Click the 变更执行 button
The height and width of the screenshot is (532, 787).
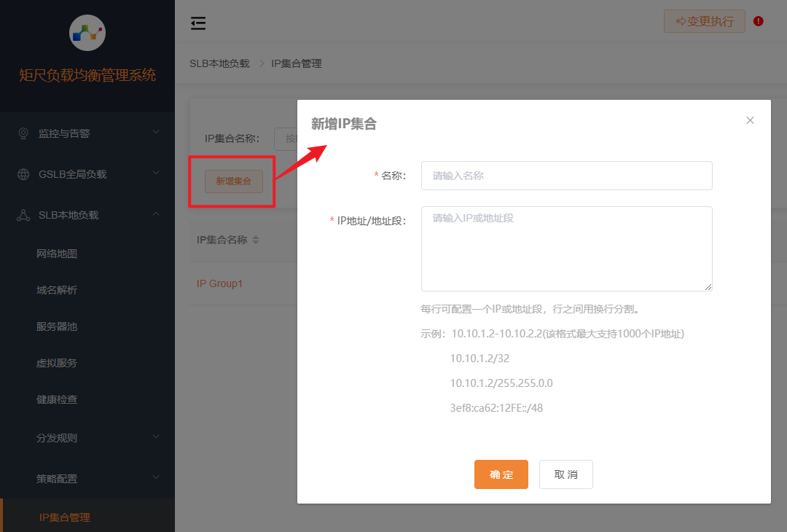[x=704, y=21]
